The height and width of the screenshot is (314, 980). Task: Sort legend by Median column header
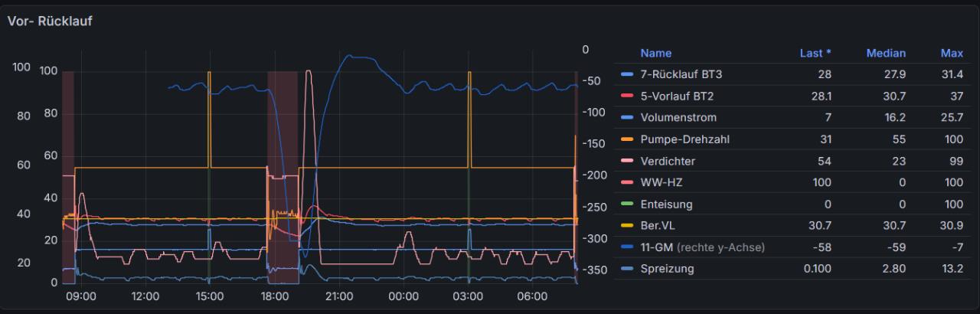click(x=886, y=54)
